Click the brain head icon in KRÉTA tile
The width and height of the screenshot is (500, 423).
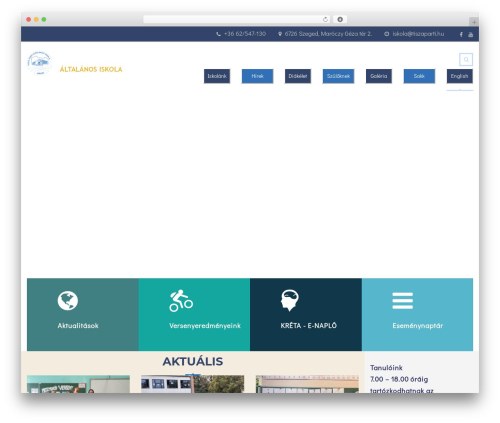click(x=289, y=300)
